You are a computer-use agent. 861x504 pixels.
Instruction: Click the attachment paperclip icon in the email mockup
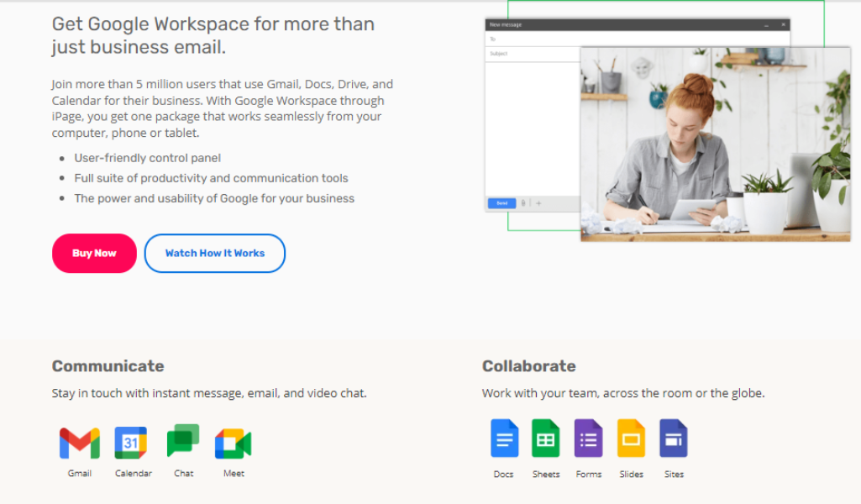point(523,203)
